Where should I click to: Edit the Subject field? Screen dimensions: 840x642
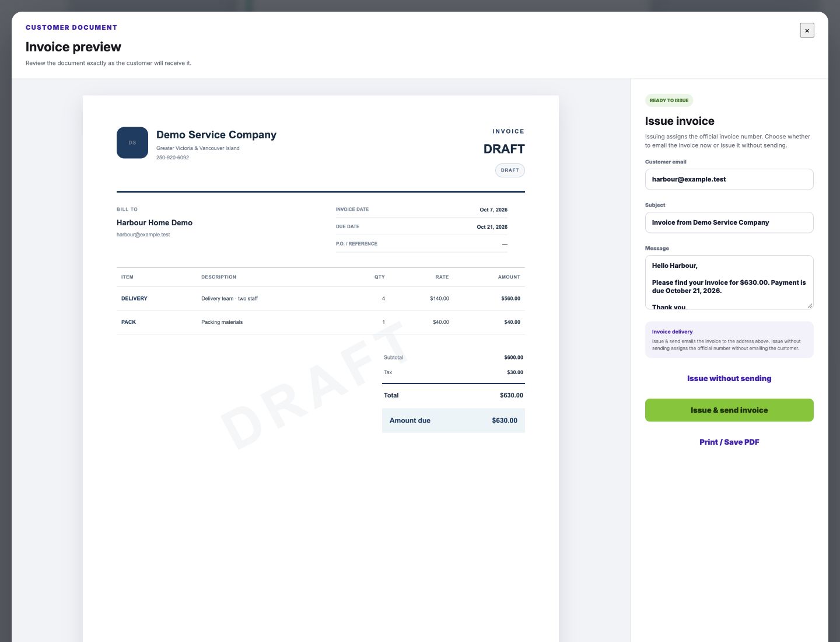coord(729,222)
